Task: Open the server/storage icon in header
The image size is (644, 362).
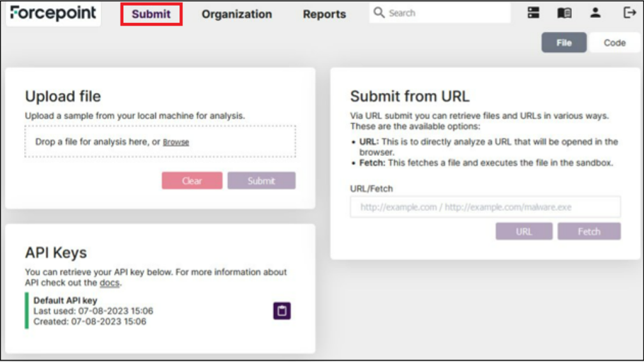Action: click(x=534, y=13)
